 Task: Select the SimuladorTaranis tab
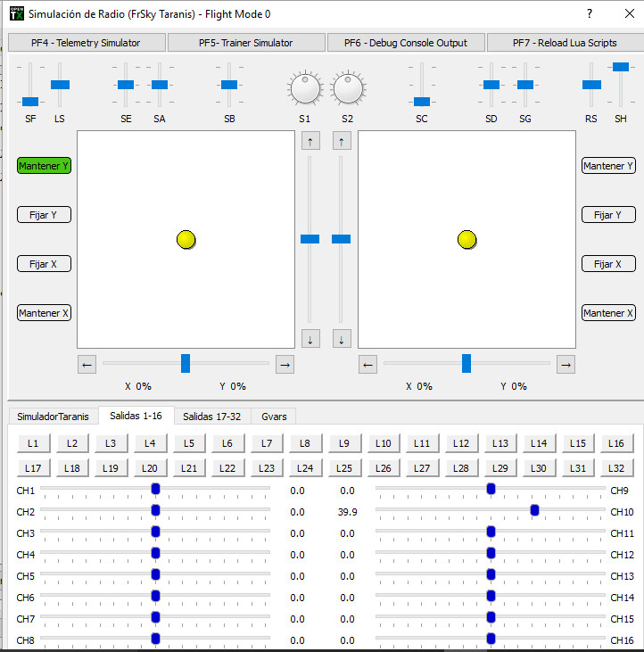(x=53, y=417)
